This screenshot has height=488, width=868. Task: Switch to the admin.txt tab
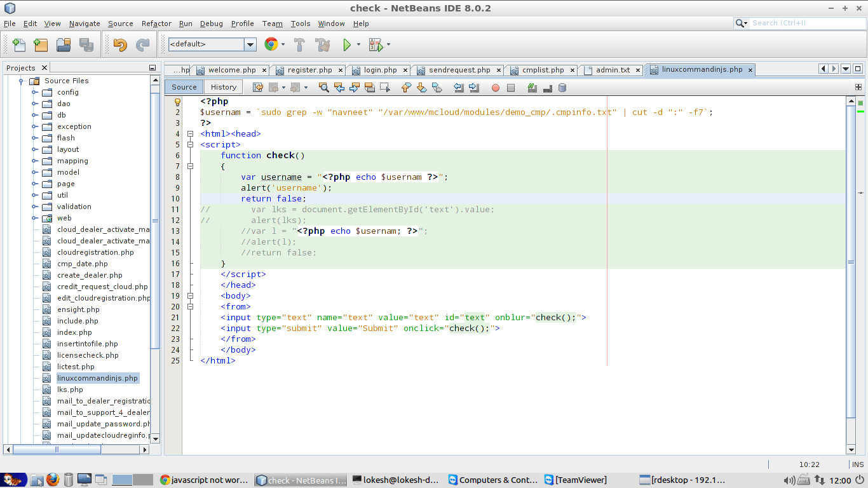coord(613,70)
